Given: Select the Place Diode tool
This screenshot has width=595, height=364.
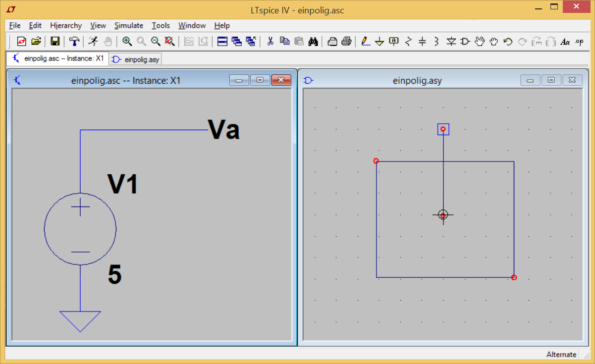Looking at the screenshot, I should tap(451, 42).
